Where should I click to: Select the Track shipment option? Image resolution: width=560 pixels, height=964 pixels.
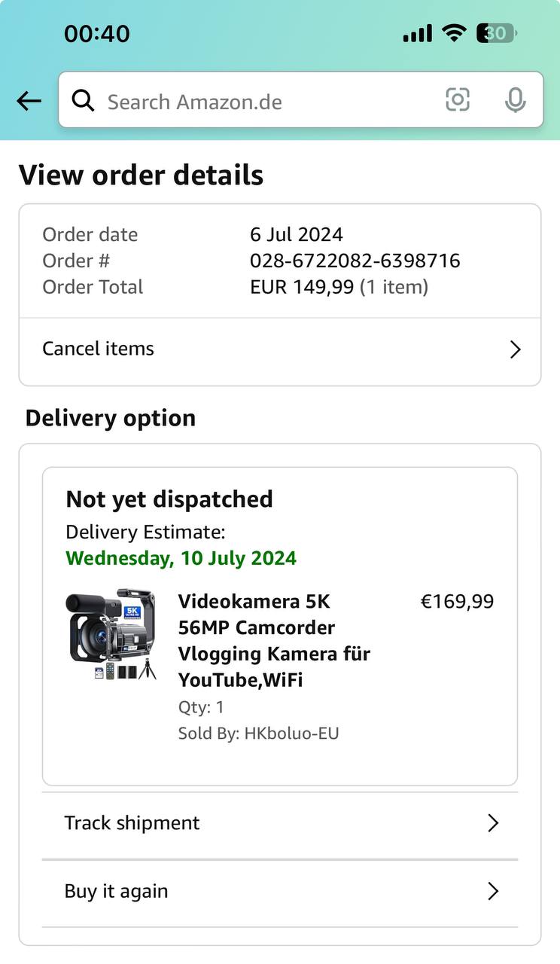[132, 823]
